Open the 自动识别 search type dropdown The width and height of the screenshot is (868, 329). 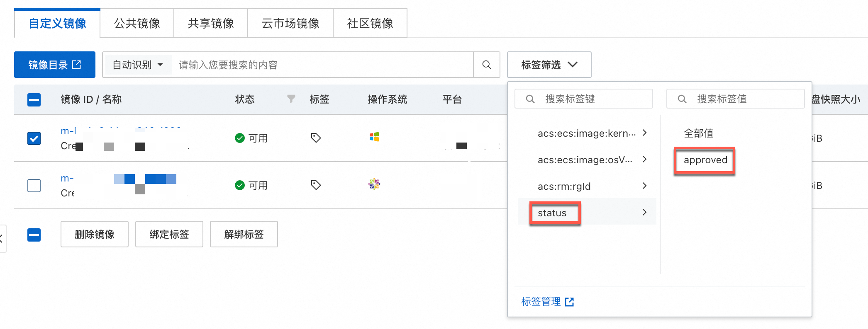click(x=137, y=65)
